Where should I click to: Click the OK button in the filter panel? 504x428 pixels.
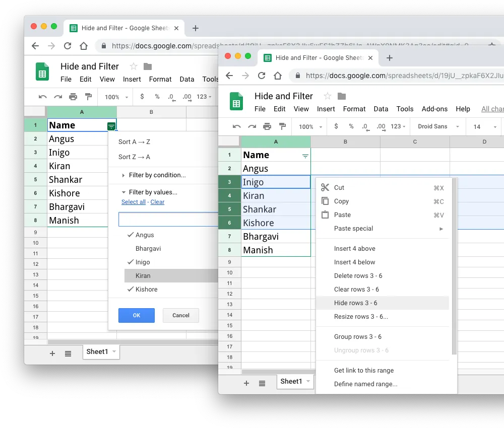tap(136, 315)
